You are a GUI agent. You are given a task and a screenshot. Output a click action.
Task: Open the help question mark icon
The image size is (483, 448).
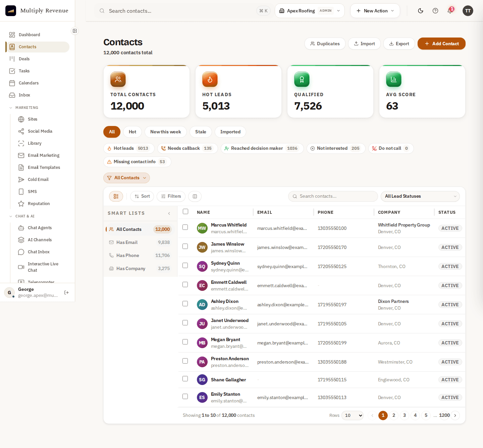tap(435, 11)
